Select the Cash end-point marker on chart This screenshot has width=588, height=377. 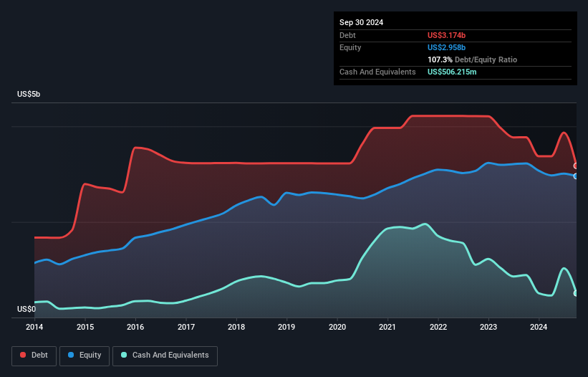tap(576, 293)
